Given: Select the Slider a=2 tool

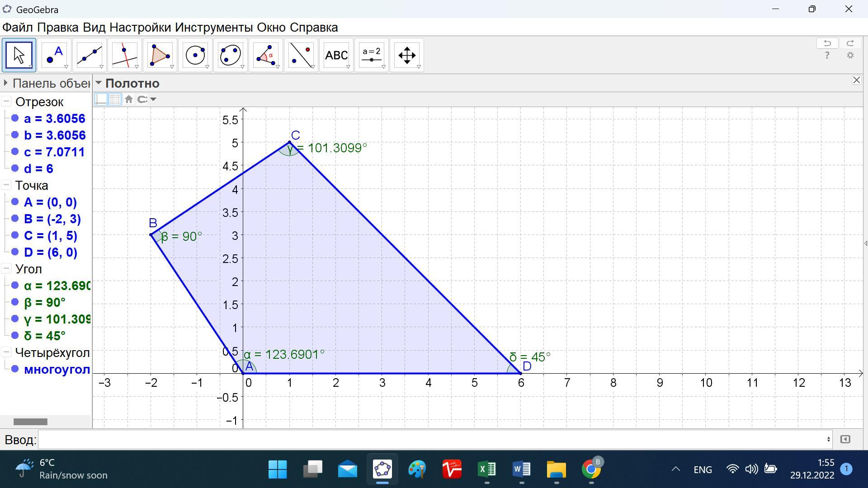Looking at the screenshot, I should pyautogui.click(x=372, y=55).
